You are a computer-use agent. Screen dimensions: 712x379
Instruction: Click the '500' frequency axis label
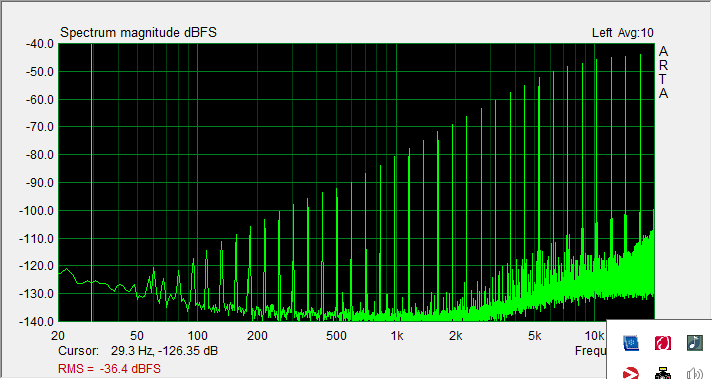336,336
